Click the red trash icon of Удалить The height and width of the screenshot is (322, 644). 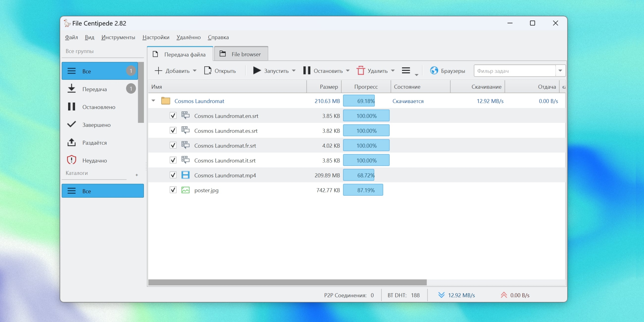(360, 71)
